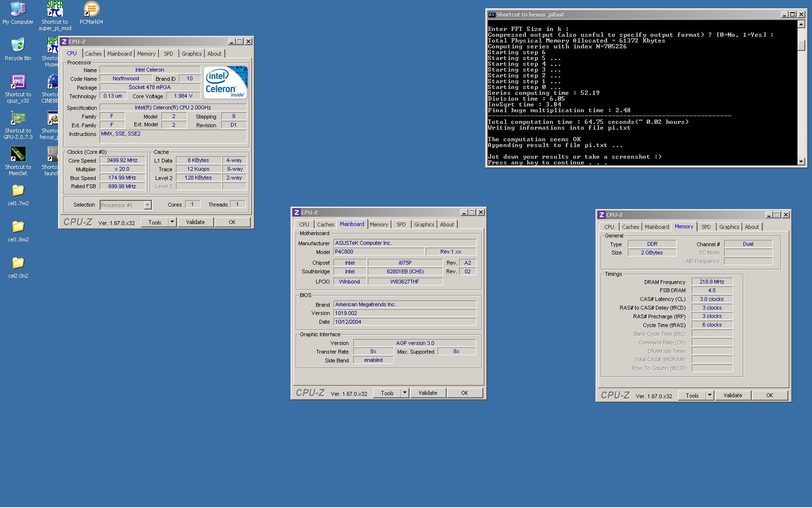
Task: Open Memory tab in the CPU window
Action: (x=146, y=54)
